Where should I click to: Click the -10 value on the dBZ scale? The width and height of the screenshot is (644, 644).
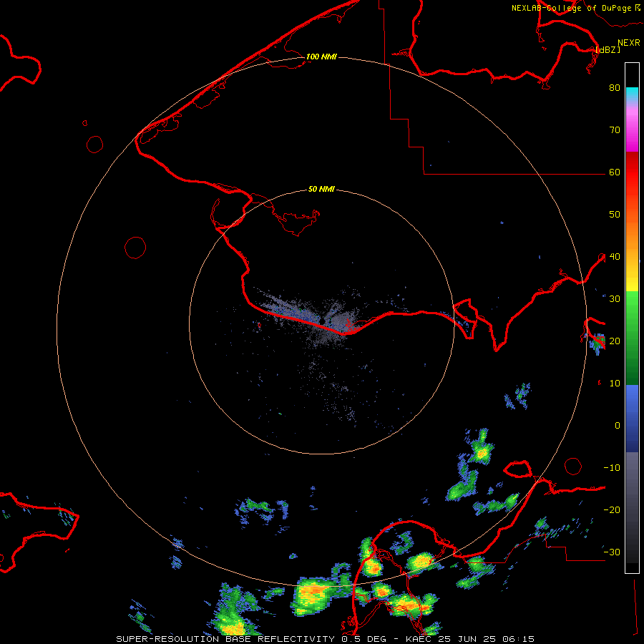[x=612, y=467]
